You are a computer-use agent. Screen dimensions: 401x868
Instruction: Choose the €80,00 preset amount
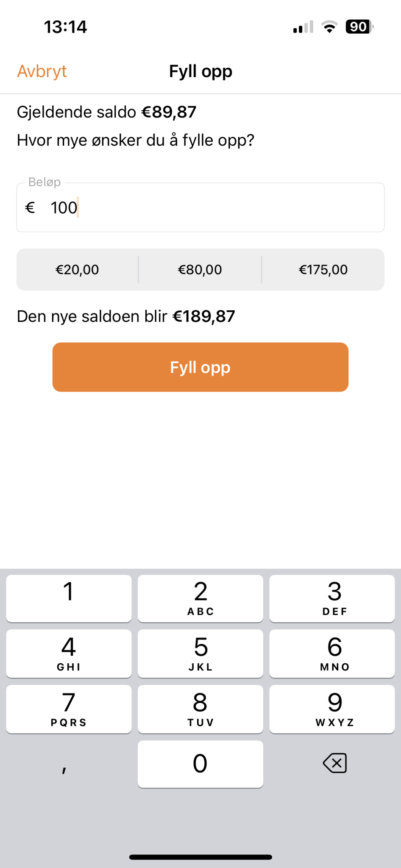click(200, 270)
